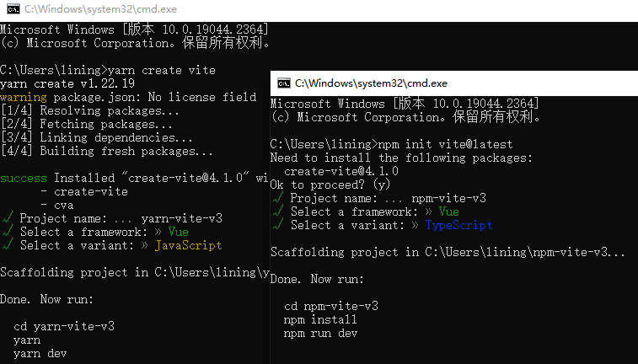This screenshot has height=364, width=638.
Task: Click the "cd yarn-vite-v3" line
Action: [x=64, y=326]
